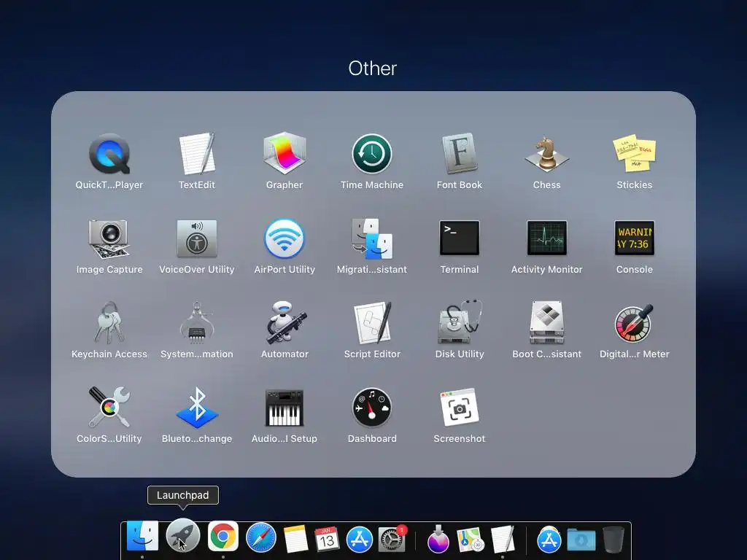Open the Grapher app

(285, 153)
